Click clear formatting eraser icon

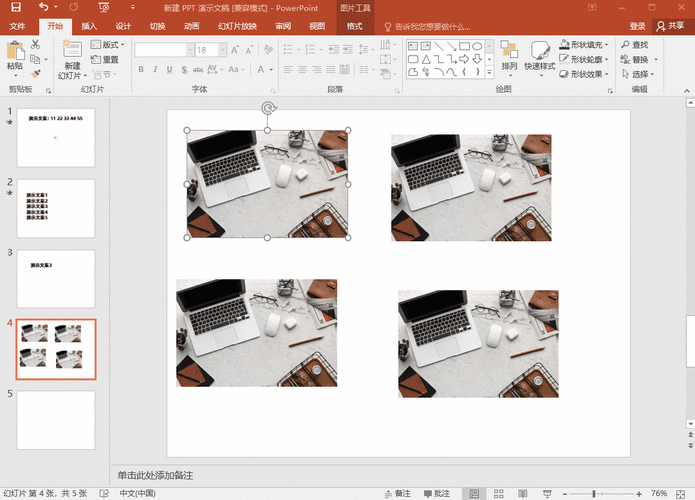(x=268, y=50)
